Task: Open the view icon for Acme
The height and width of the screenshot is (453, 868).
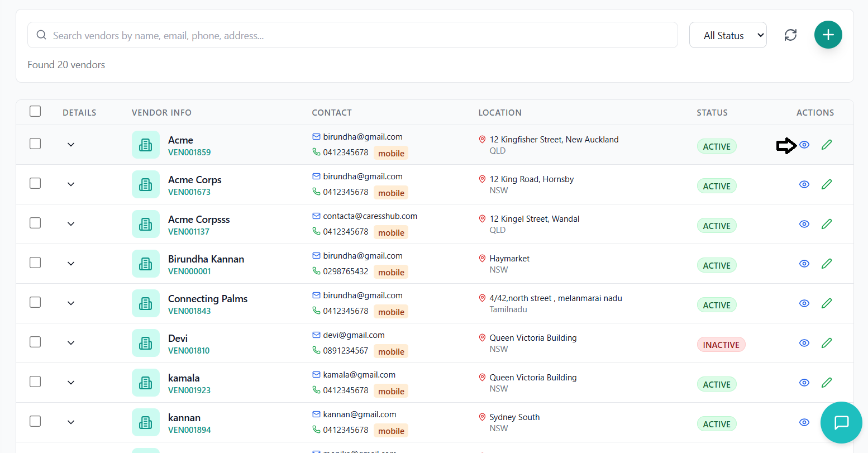Action: 804,145
